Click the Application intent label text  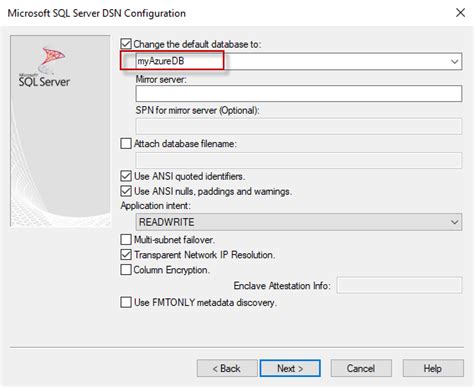pos(156,206)
